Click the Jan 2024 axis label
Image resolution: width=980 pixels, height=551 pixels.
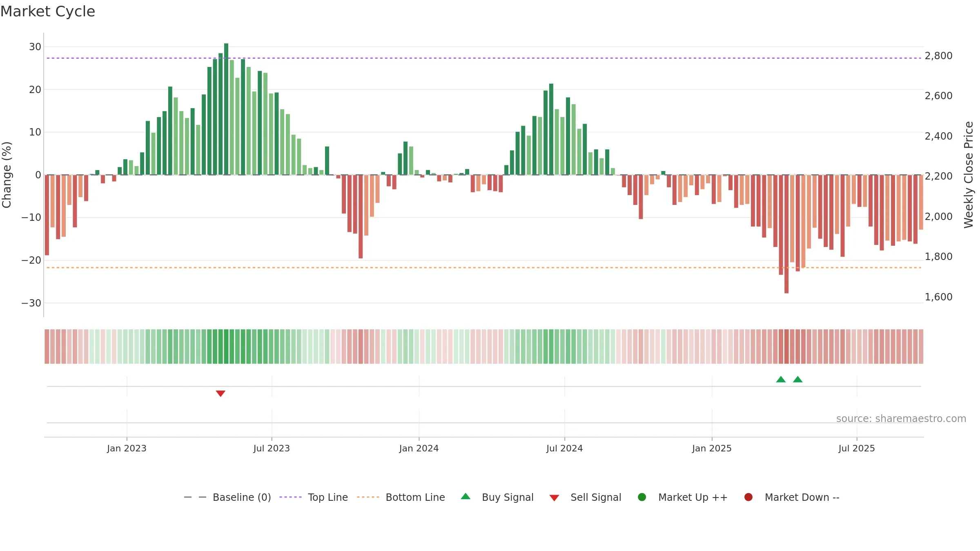click(x=419, y=448)
